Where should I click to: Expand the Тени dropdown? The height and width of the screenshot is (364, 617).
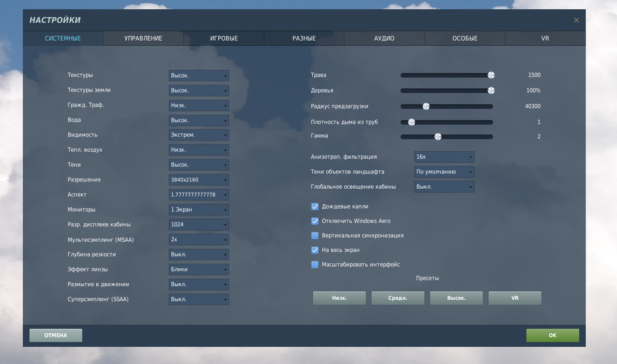tap(199, 165)
